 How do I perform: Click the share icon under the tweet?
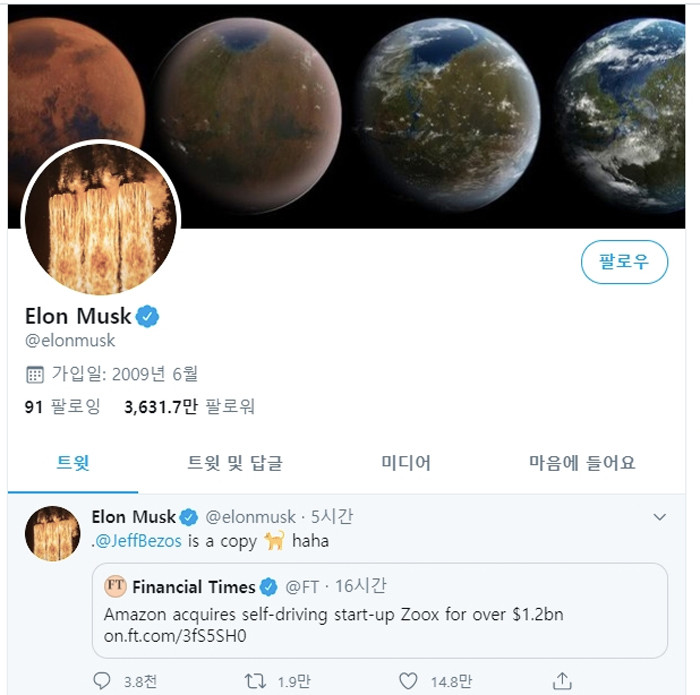point(563,681)
